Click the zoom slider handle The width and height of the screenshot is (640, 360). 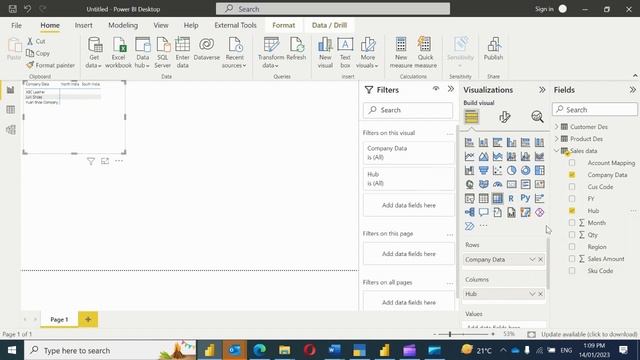(450, 334)
